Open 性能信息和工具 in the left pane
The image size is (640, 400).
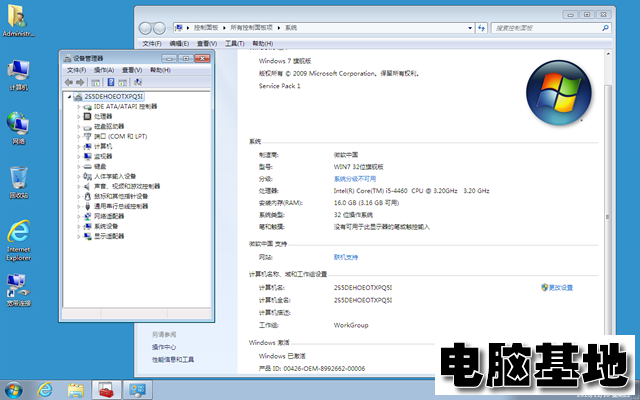173,360
